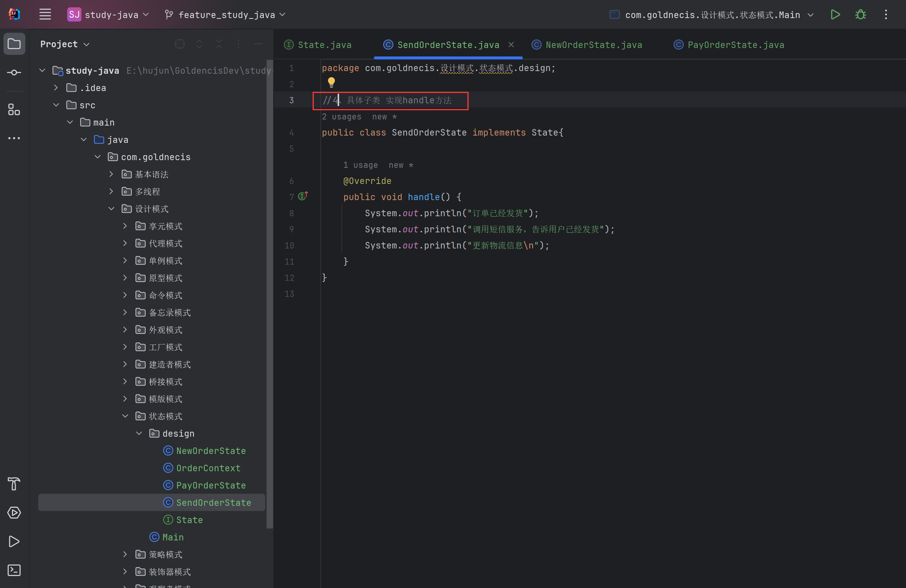Close the SendOrderState.java tab
Screen dimensions: 906x588
point(511,45)
